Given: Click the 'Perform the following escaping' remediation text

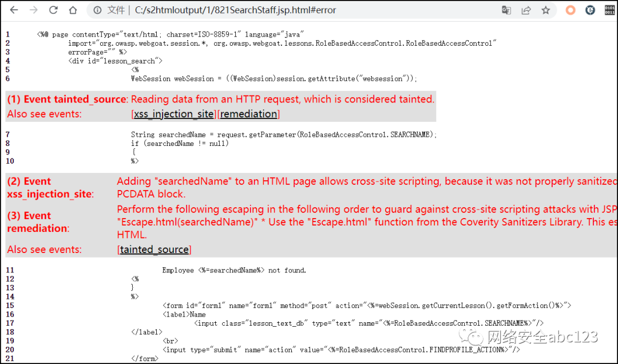Looking at the screenshot, I should pyautogui.click(x=367, y=222).
